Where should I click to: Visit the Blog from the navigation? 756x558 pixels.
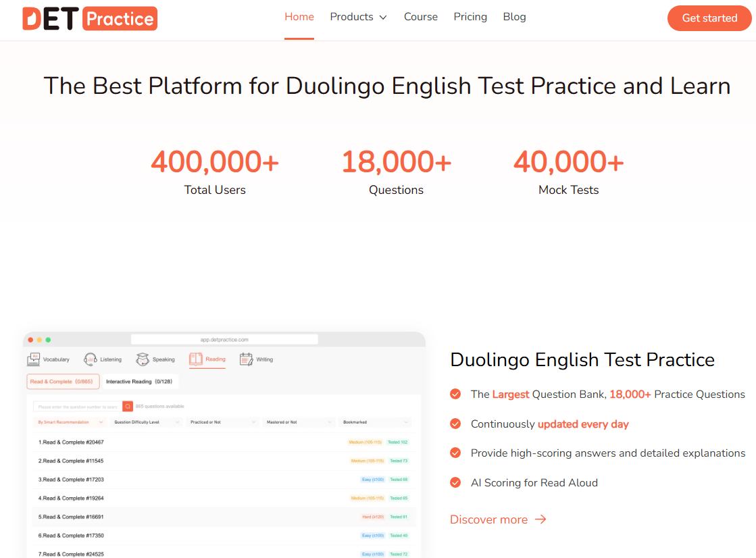514,17
